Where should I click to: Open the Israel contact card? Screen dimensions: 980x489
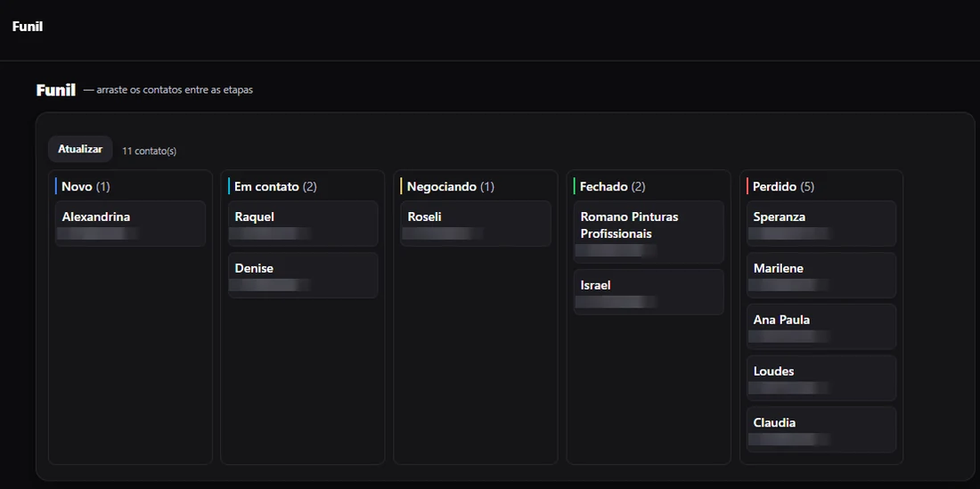click(649, 291)
